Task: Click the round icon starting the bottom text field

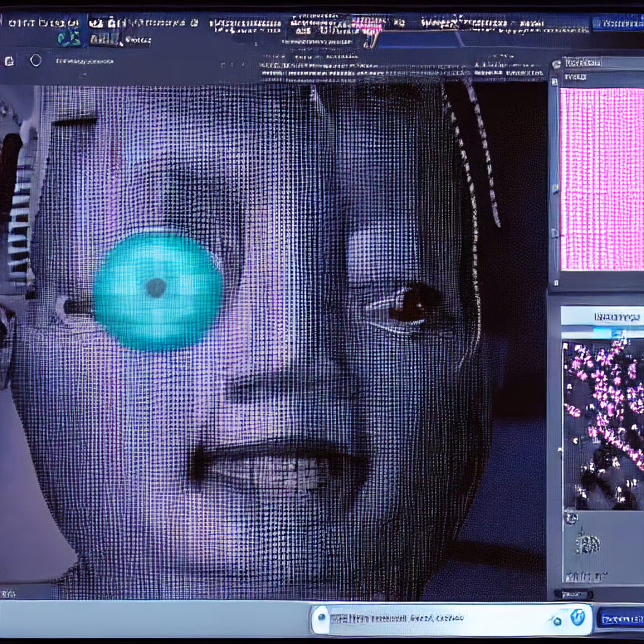Action: (321, 617)
